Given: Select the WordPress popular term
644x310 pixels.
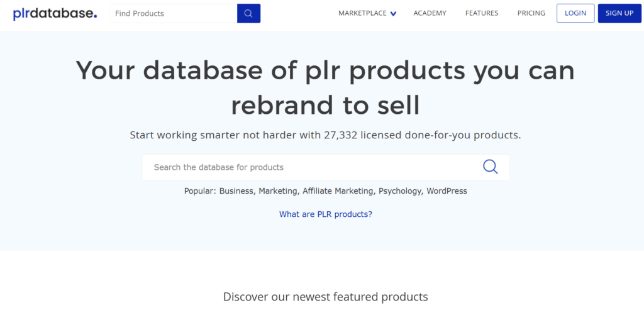Looking at the screenshot, I should click(447, 191).
